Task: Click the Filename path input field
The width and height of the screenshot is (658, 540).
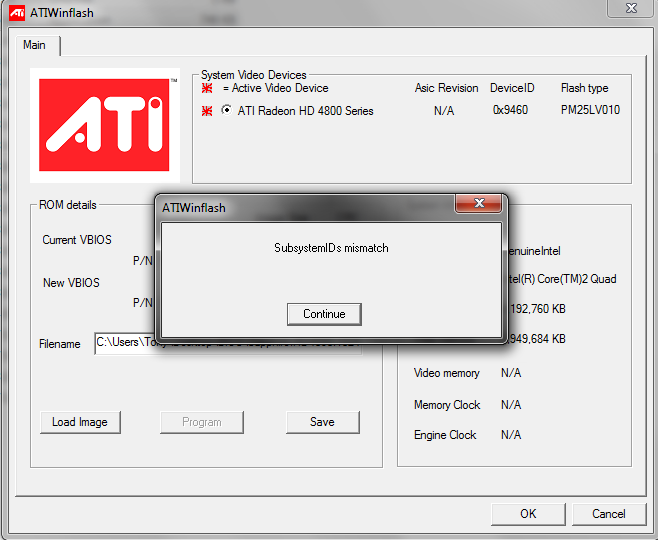Action: tap(228, 343)
